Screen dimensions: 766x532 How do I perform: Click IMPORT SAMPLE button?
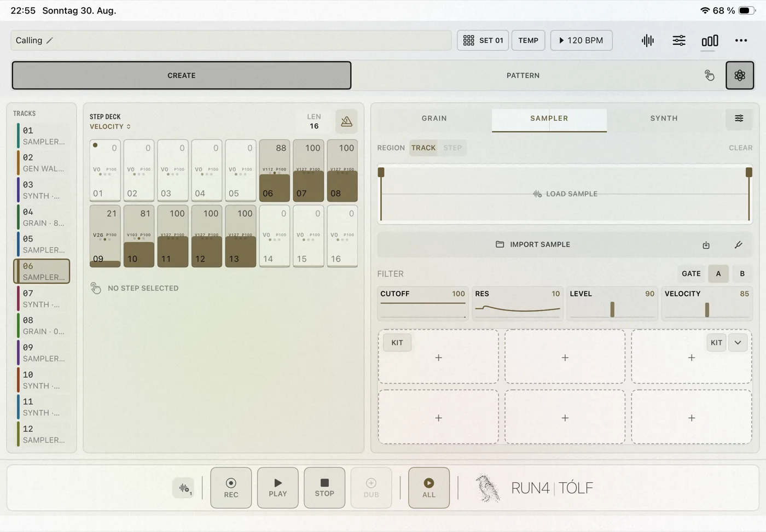coord(533,244)
